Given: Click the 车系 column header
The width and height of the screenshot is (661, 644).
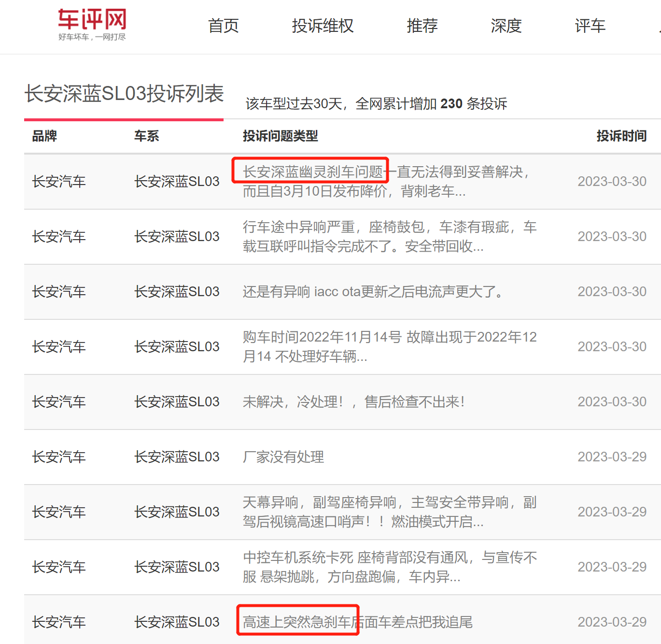Looking at the screenshot, I should click(x=147, y=136).
